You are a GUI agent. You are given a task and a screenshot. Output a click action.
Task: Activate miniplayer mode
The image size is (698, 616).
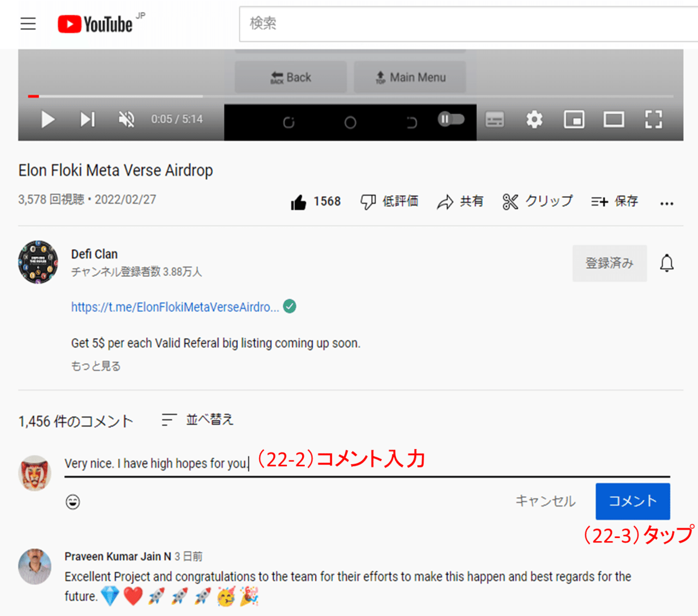point(574,119)
